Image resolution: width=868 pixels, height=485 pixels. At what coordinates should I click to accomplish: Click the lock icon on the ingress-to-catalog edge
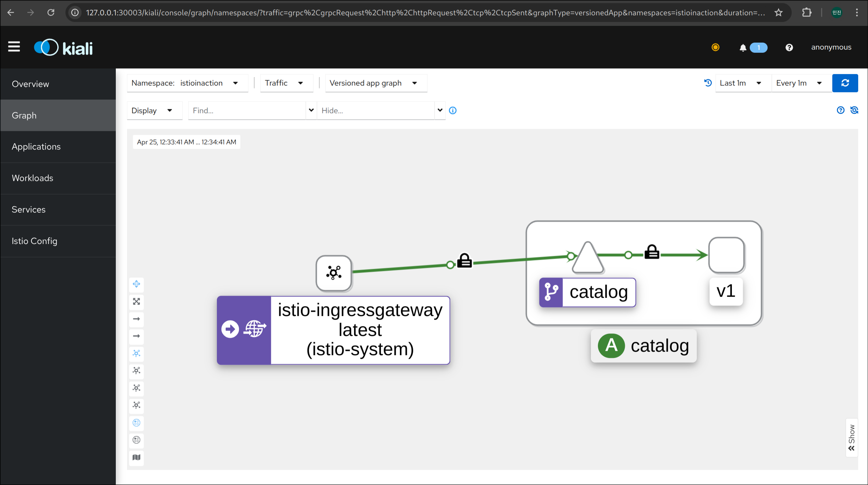465,261
